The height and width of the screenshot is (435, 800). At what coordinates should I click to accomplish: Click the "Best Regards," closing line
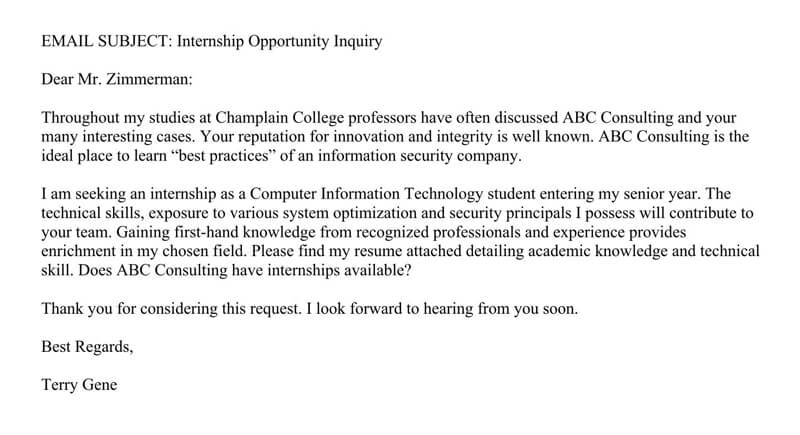click(88, 347)
